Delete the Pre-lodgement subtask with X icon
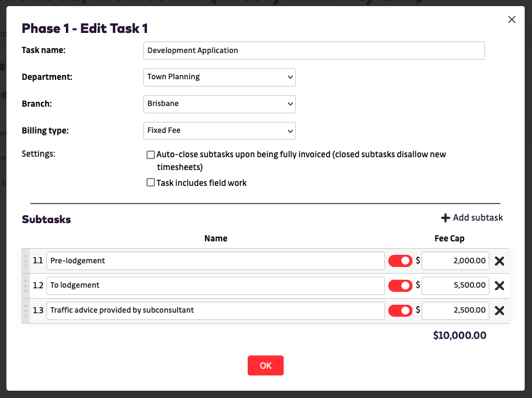532x398 pixels. 499,261
